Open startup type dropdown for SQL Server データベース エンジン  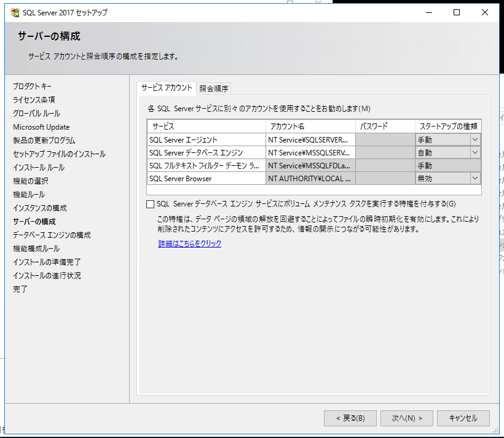[475, 152]
